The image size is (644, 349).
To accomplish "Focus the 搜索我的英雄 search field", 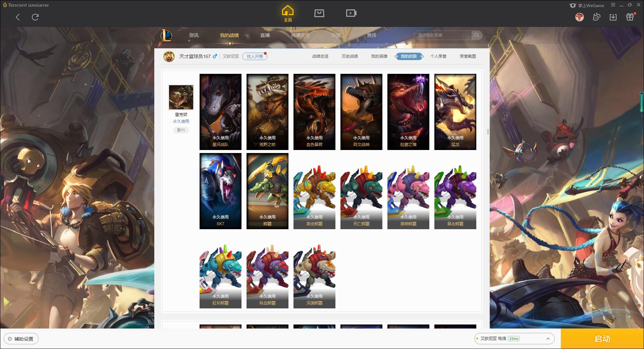I will [443, 35].
